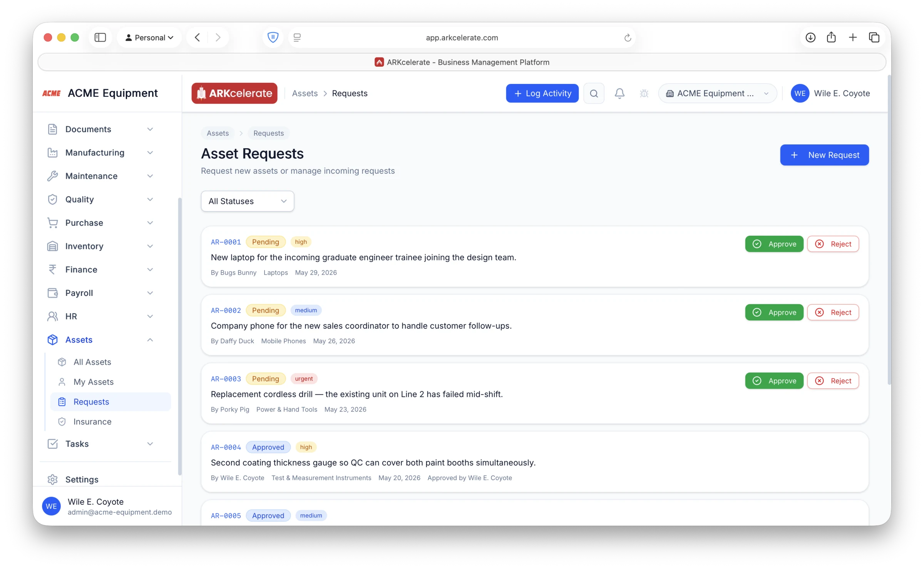
Task: Click the Log Activity button
Action: (x=542, y=93)
